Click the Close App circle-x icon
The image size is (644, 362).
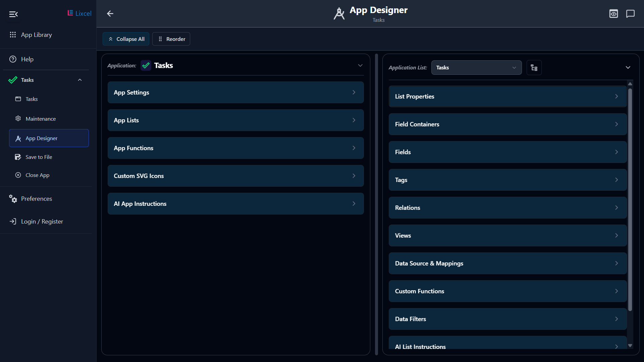(18, 175)
